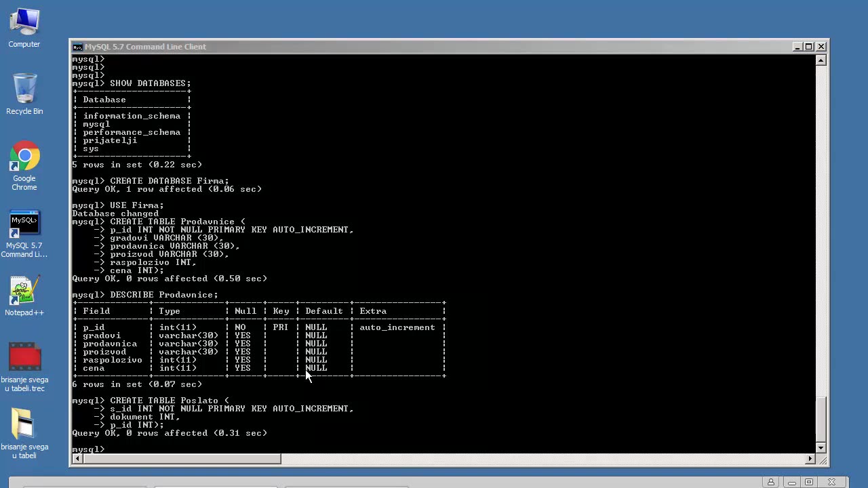Click the CREATE TABLE Poslato line

pos(151,401)
